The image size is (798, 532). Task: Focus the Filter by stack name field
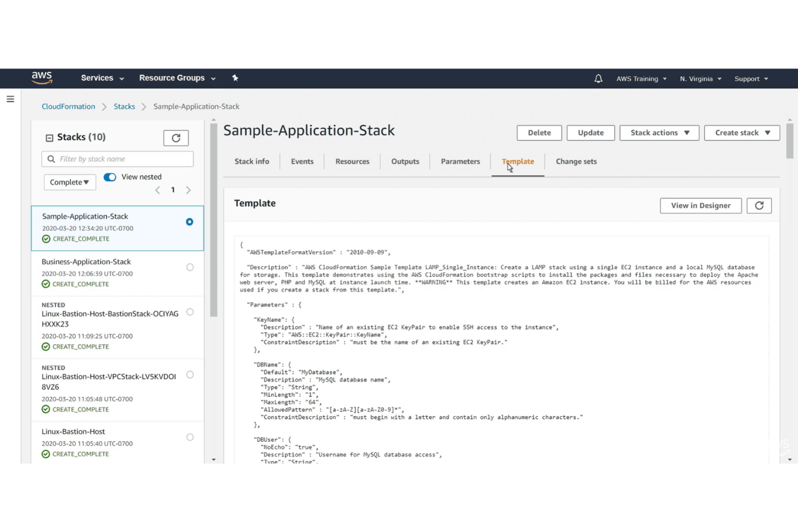click(x=118, y=159)
